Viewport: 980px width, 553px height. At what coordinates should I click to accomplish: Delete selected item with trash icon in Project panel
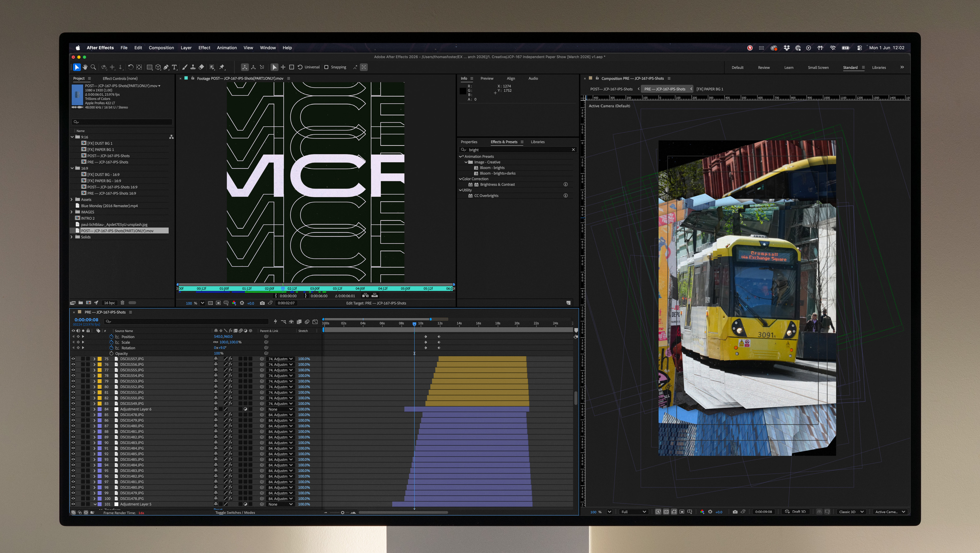click(x=122, y=303)
